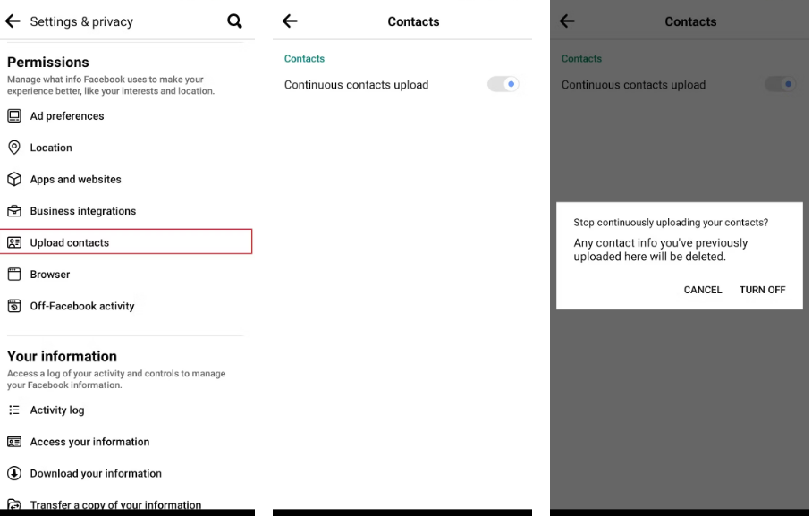Click the Your information heading
812x516 pixels.
point(62,357)
